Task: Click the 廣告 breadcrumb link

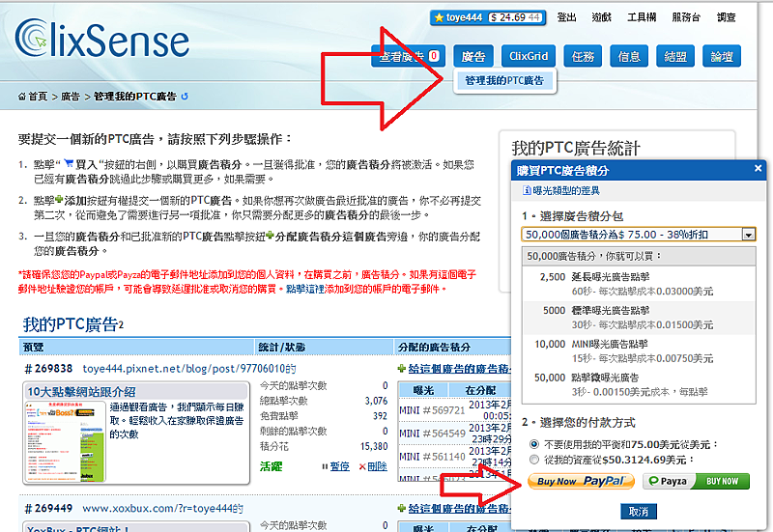Action: click(70, 97)
